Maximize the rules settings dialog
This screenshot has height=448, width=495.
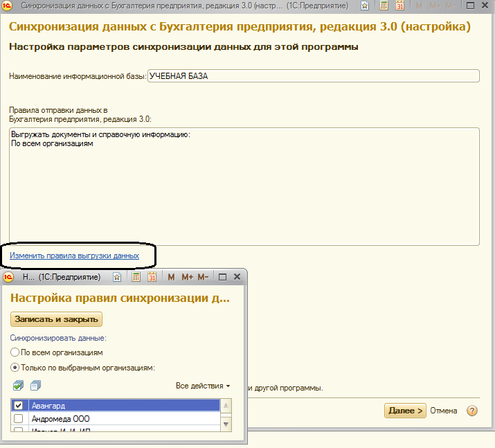(x=222, y=277)
